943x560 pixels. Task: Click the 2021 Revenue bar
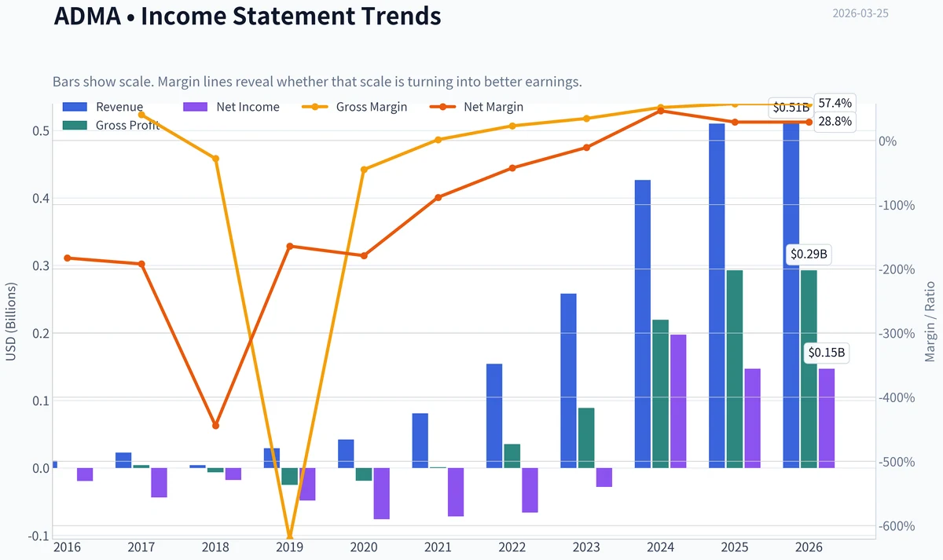(420, 441)
